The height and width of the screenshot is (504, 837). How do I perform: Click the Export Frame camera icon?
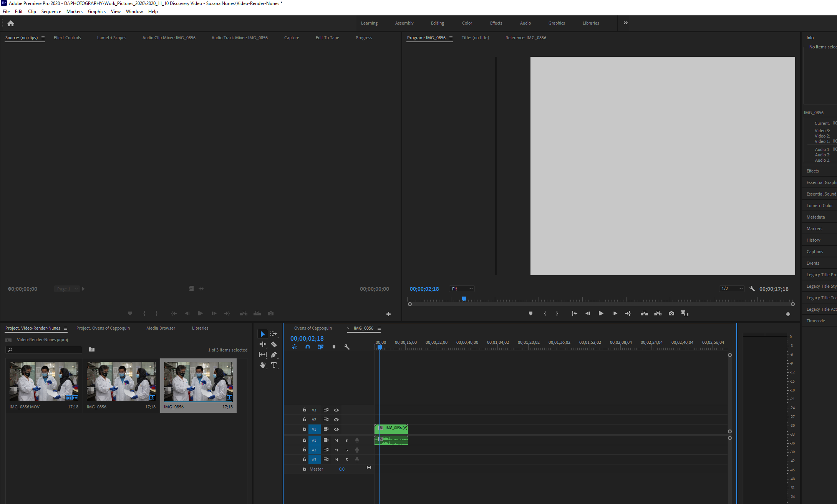671,313
